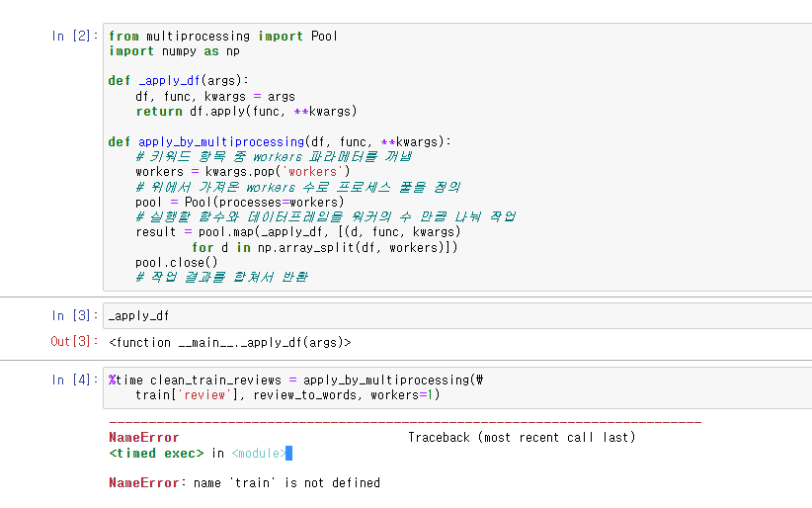Viewport: 812px width, 508px height.
Task: Click the last Korean comment line below 'pool.close()'
Action: 221,278
